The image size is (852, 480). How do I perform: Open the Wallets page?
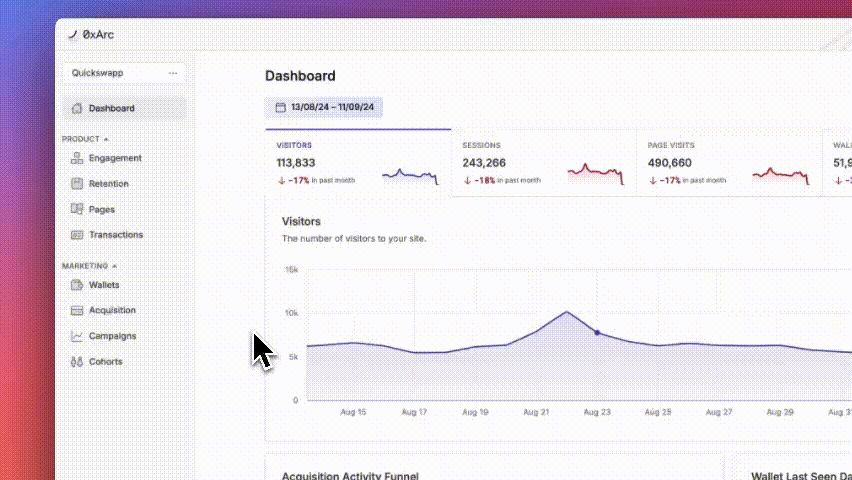point(104,285)
